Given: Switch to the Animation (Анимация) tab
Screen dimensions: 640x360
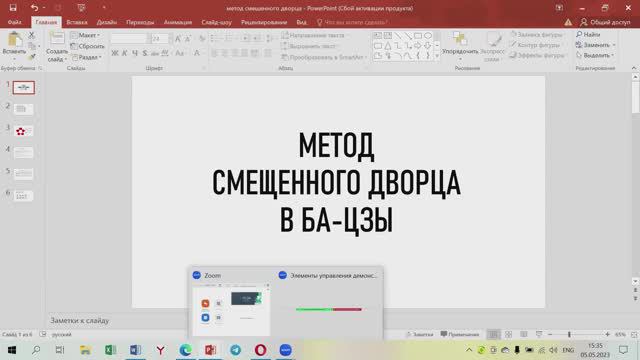Looking at the screenshot, I should click(x=178, y=22).
